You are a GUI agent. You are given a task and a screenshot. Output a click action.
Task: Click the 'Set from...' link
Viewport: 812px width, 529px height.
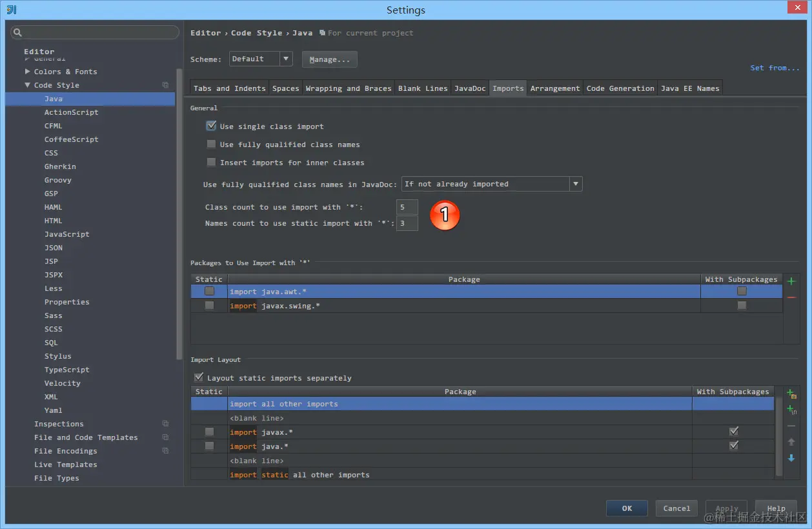[x=775, y=67]
